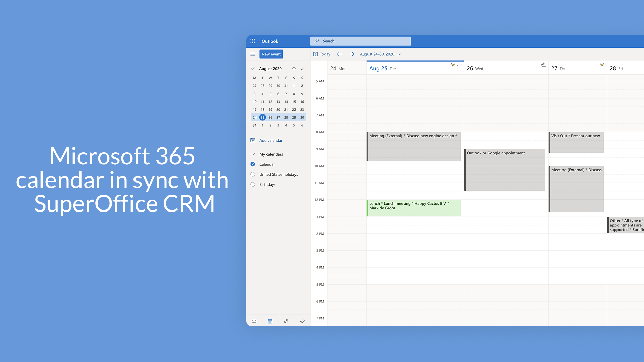The image size is (644, 362).
Task: Open the Lunch meeting Happy Cactus event
Action: tap(414, 208)
